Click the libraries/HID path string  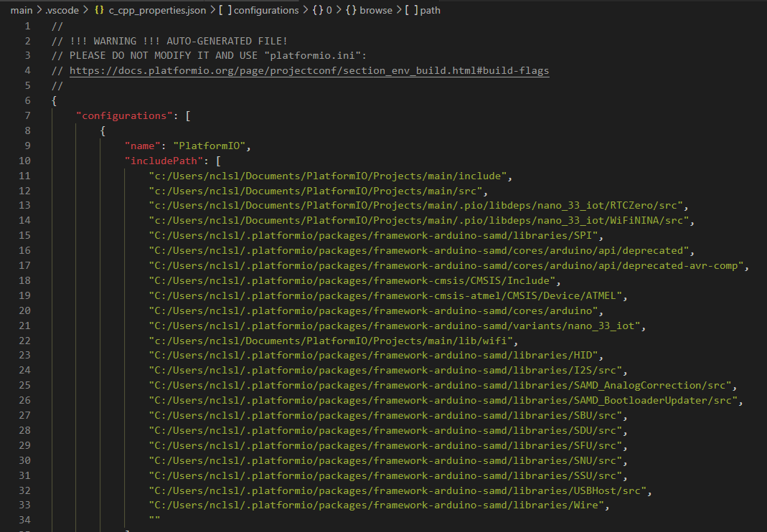point(373,356)
